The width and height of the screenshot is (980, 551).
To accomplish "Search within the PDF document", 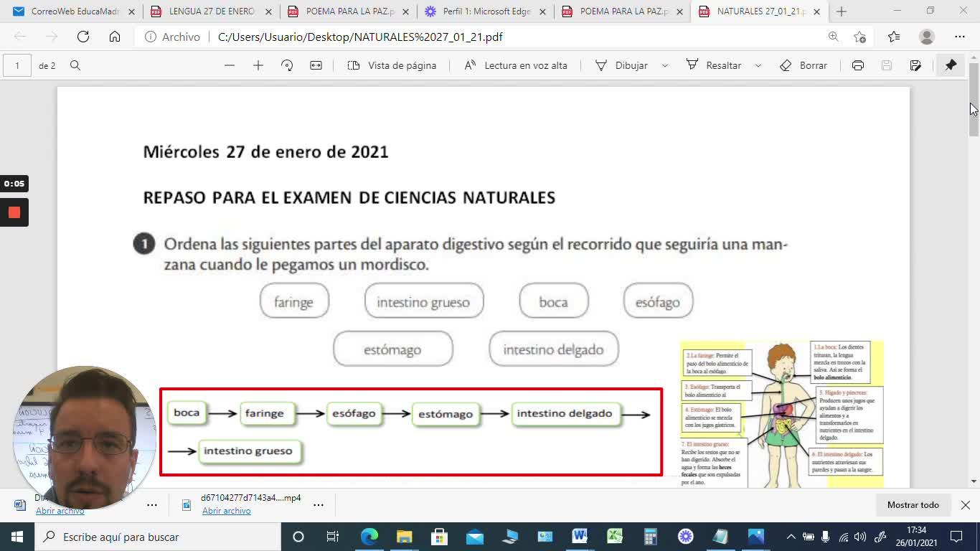I will click(75, 65).
